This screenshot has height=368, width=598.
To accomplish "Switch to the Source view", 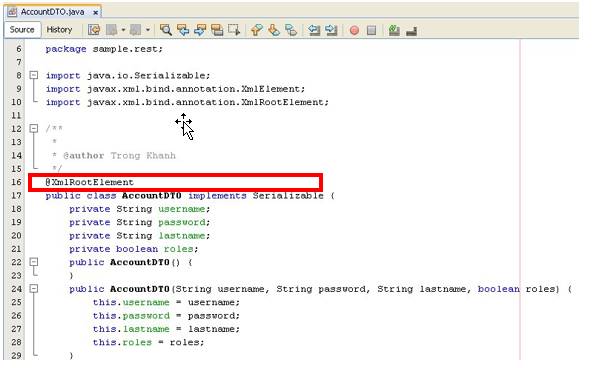I will tap(22, 29).
